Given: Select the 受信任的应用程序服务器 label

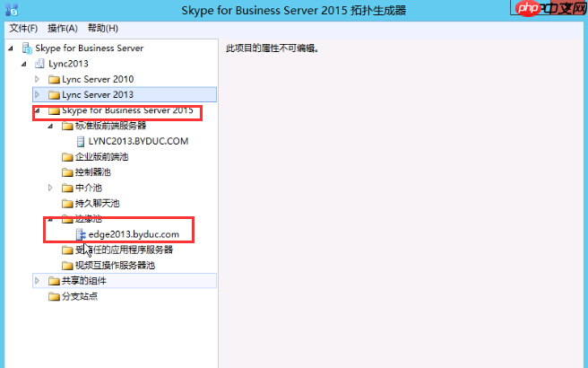Looking at the screenshot, I should [124, 250].
